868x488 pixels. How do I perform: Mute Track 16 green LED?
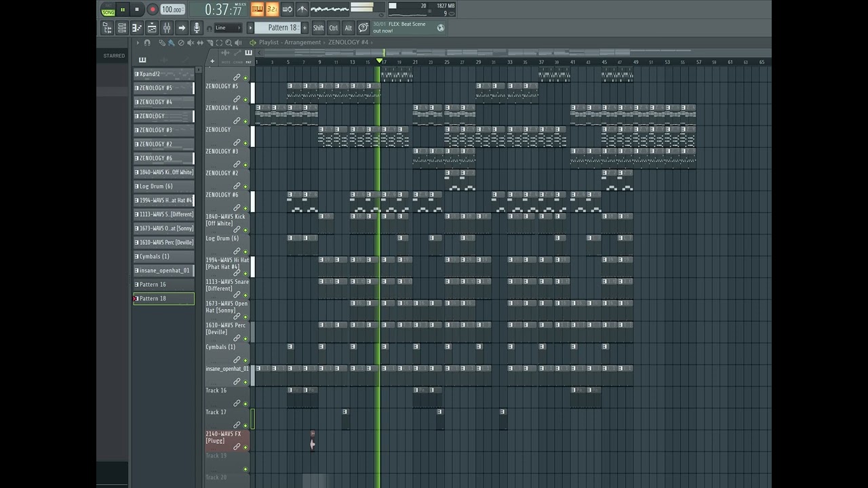pyautogui.click(x=245, y=403)
